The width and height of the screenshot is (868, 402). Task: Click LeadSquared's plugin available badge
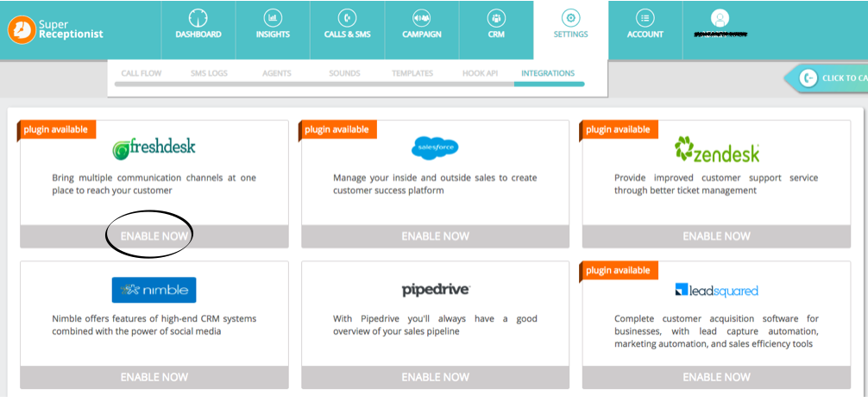tap(619, 270)
